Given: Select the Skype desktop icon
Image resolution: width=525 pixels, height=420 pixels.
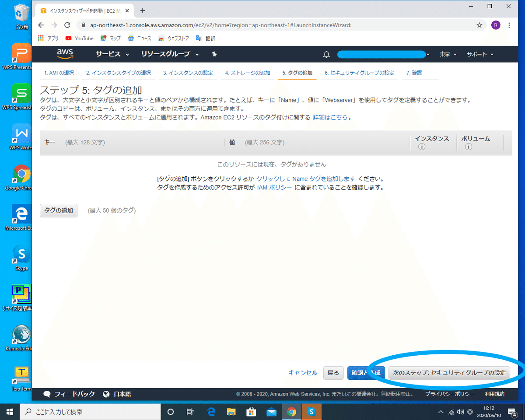Looking at the screenshot, I should coord(21,258).
